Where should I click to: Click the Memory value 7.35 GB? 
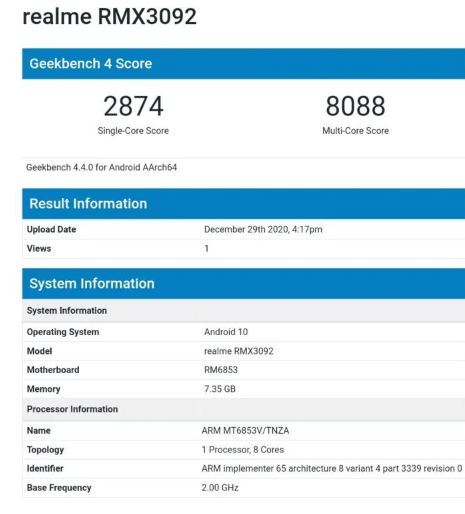pyautogui.click(x=220, y=389)
